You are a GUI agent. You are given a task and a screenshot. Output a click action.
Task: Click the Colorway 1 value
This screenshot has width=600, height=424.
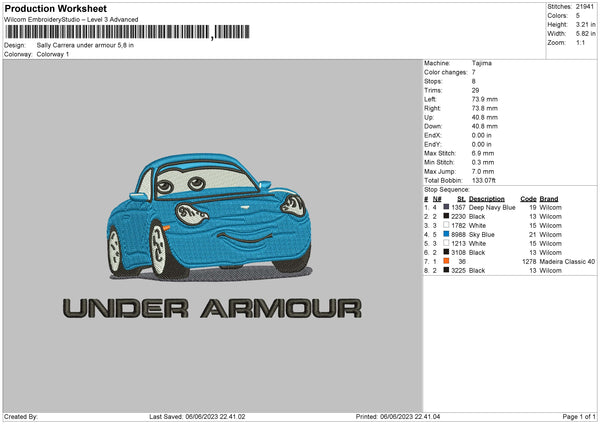click(x=53, y=54)
